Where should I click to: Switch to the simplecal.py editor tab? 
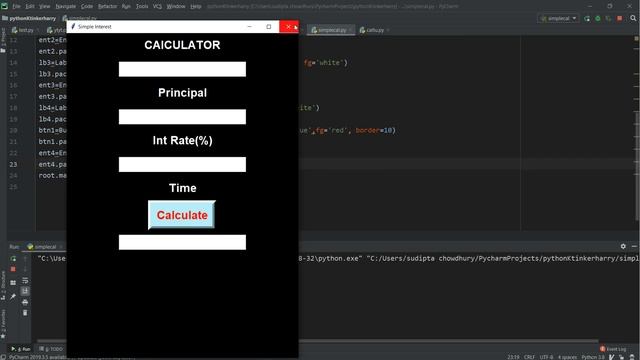[331, 30]
